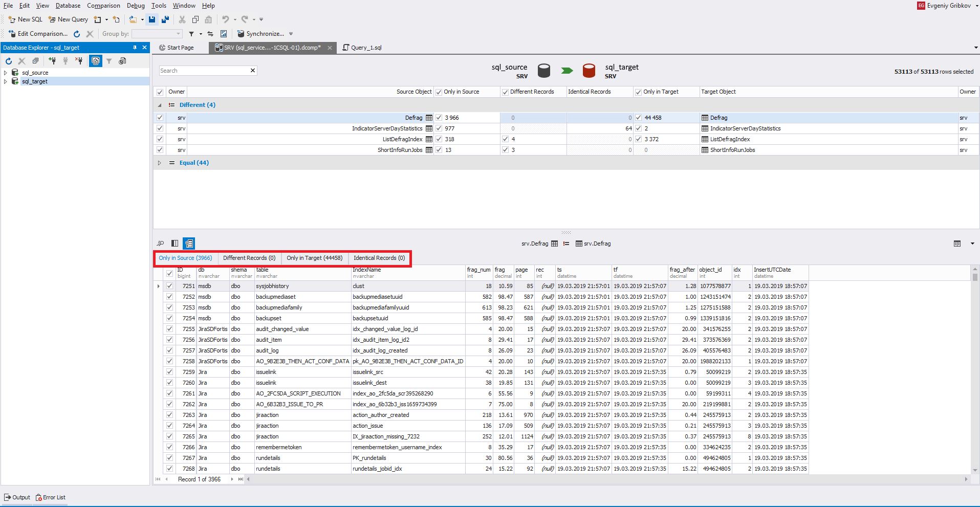Uncheck the Defrag row checkbox
This screenshot has height=507, width=980.
pyautogui.click(x=160, y=118)
